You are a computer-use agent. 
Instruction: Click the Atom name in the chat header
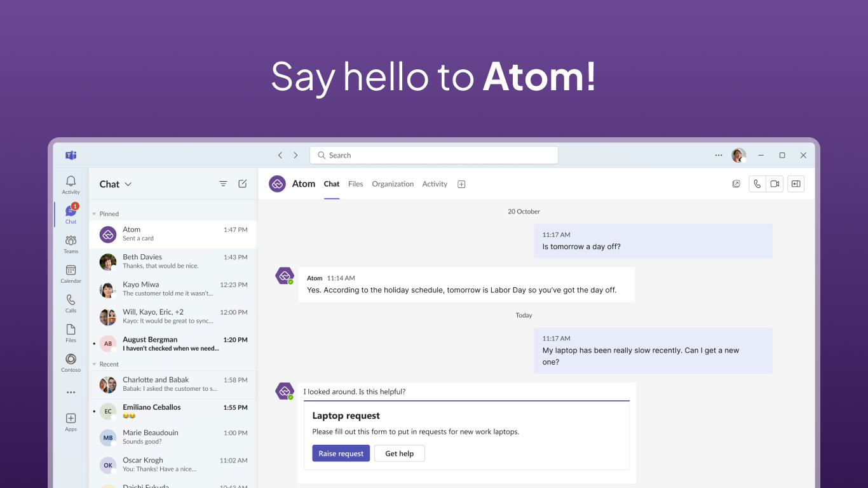pyautogui.click(x=304, y=184)
